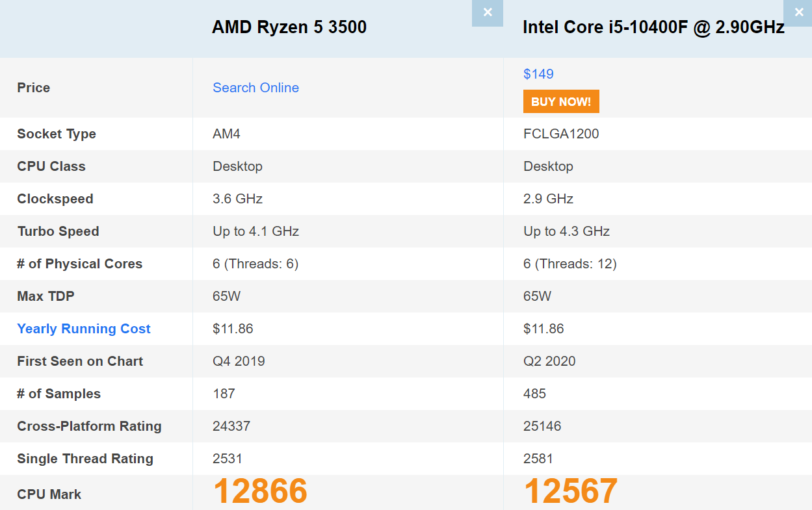Click the CPU Class row label
Viewport: 812px width, 510px height.
point(51,166)
